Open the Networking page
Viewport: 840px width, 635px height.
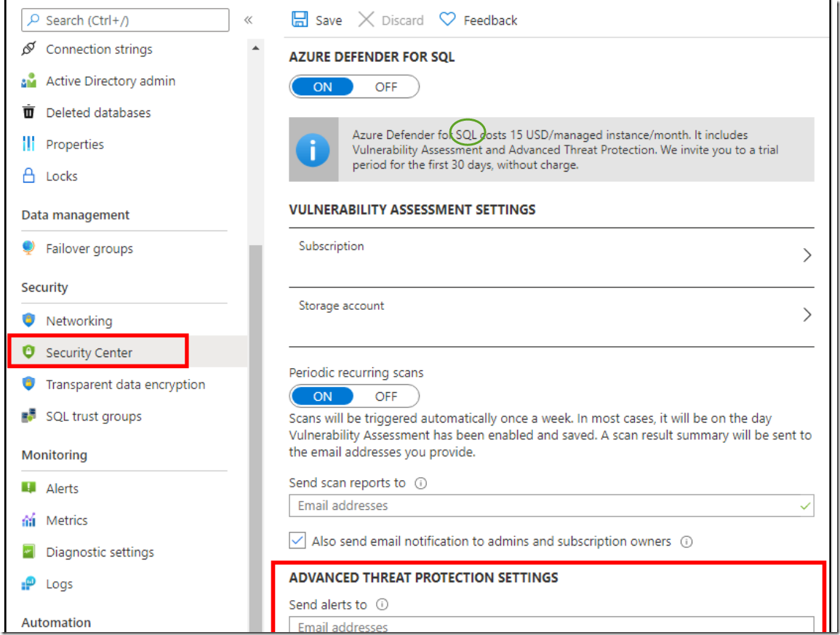[79, 321]
